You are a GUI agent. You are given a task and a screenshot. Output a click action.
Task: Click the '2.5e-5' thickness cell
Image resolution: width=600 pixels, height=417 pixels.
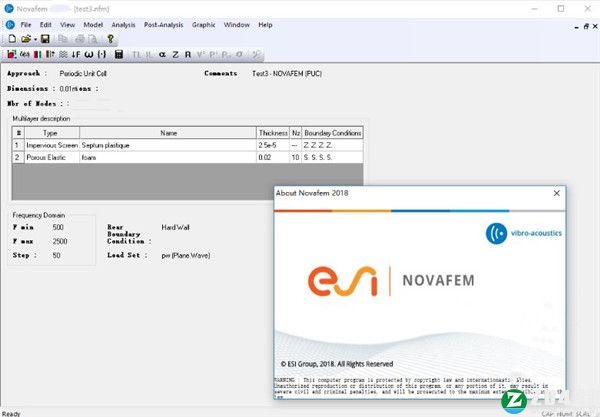[273, 145]
